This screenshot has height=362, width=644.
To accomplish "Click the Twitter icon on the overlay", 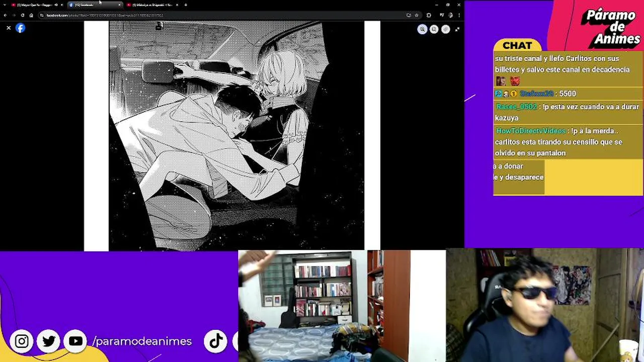I will click(x=49, y=341).
